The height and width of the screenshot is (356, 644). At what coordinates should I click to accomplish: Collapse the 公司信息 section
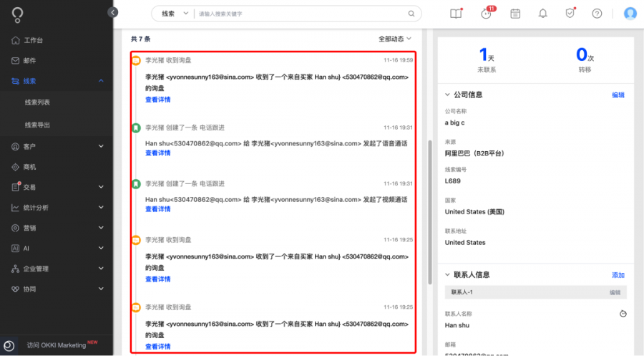point(447,95)
